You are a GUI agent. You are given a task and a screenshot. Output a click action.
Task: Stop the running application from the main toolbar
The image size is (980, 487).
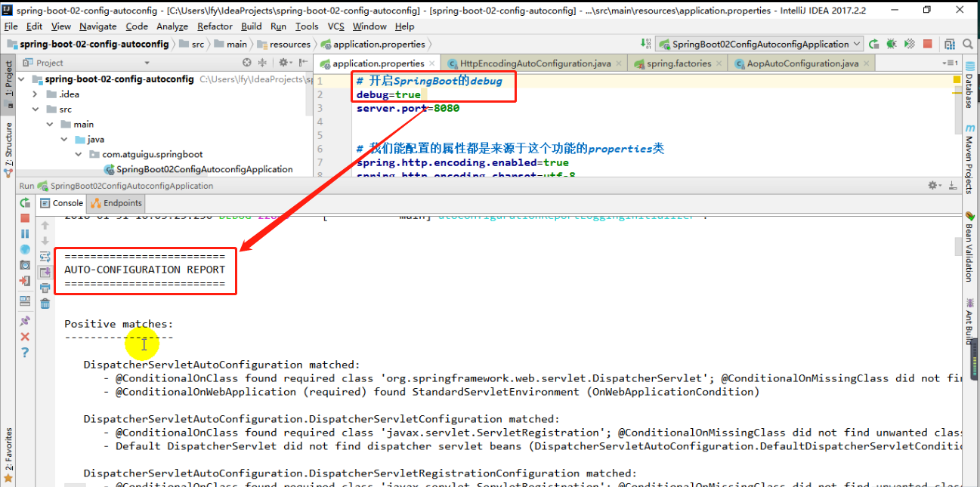[927, 45]
